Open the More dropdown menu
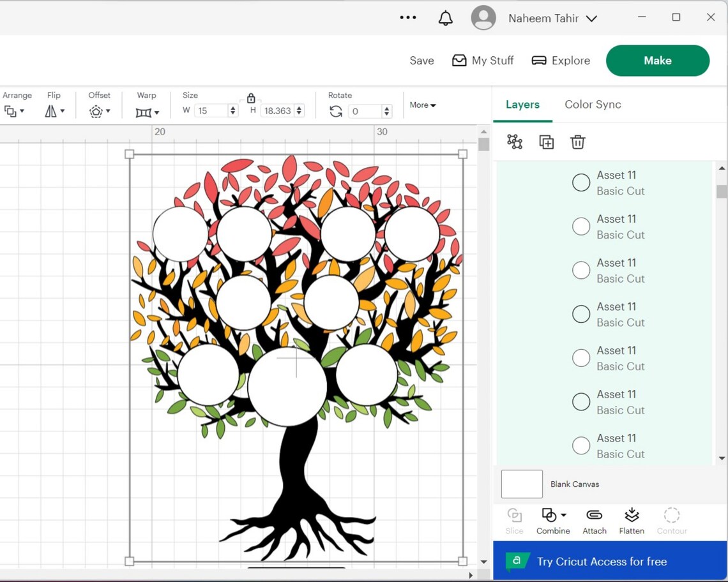This screenshot has width=728, height=582. (x=423, y=105)
